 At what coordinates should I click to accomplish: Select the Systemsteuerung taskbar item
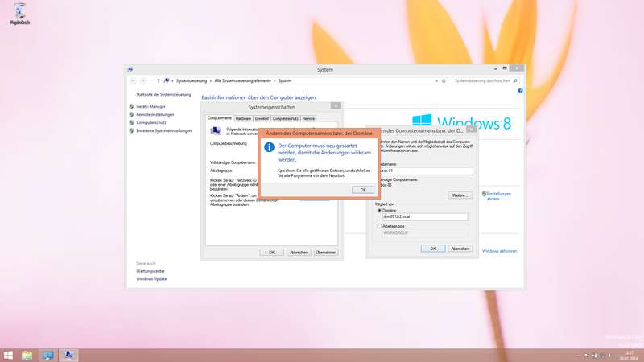48,355
